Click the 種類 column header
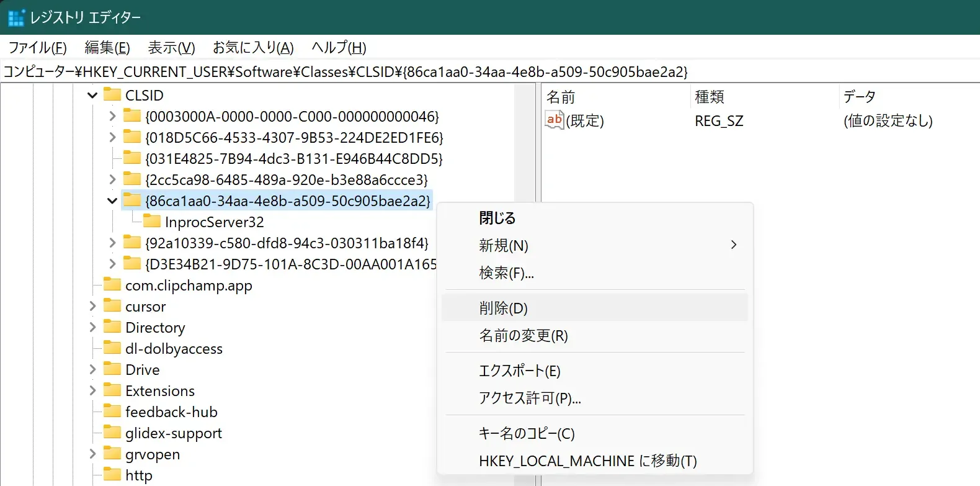Image resolution: width=980 pixels, height=486 pixels. (764, 97)
